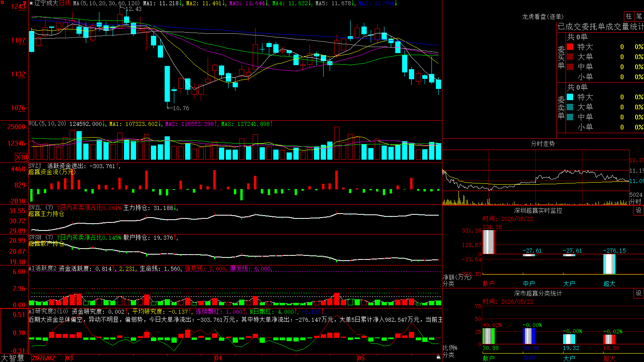This screenshot has width=644, height=362.
Task: Open 设 settings for 深圳超赢实时监控
Action: pos(639,210)
